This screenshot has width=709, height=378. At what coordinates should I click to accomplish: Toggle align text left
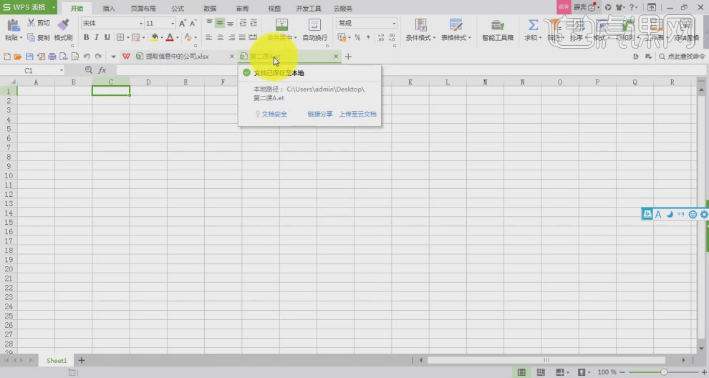point(209,38)
